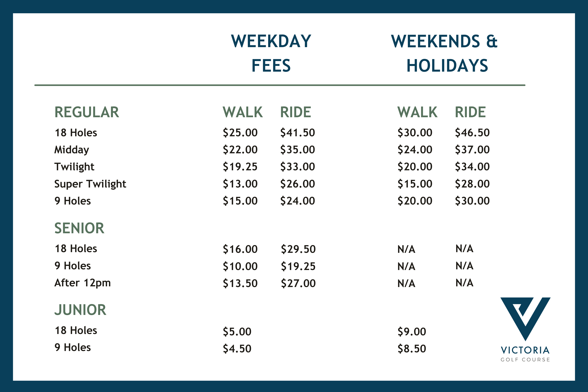Viewport: 588px width, 392px height.
Task: Click the $28.00 Super Twilight weekend price
Action: point(472,184)
